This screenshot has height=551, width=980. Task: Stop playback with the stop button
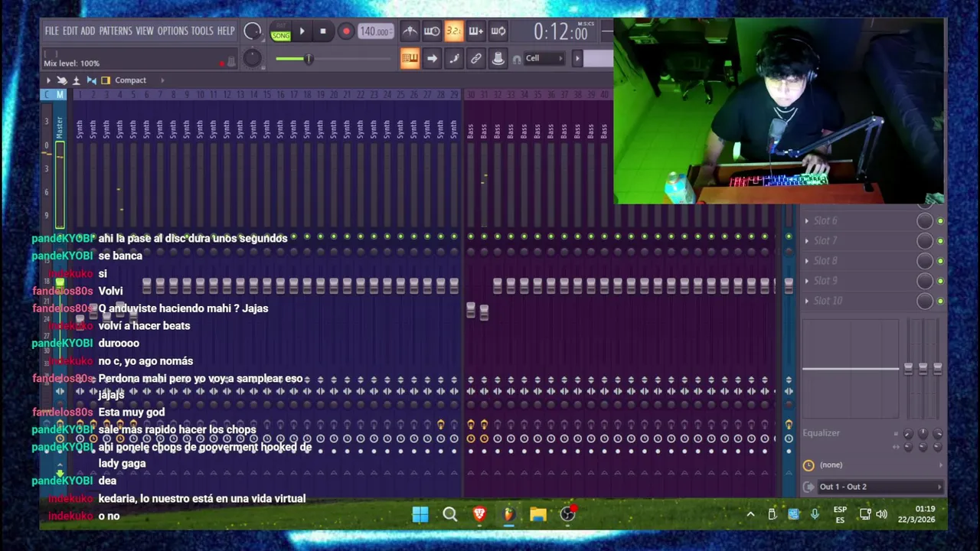(323, 31)
